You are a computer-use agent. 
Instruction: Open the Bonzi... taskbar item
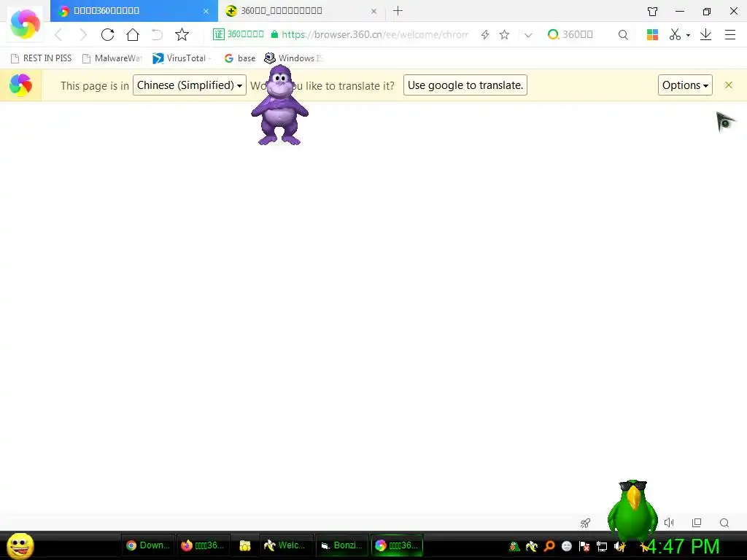tap(341, 545)
